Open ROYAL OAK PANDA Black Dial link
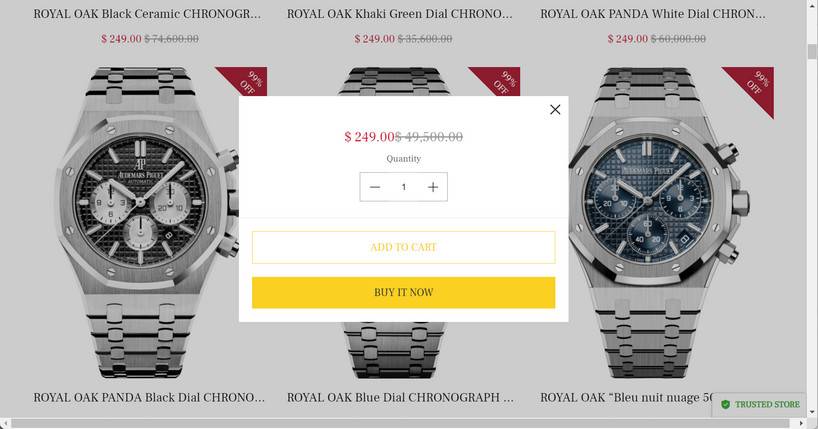818x429 pixels. 149,398
